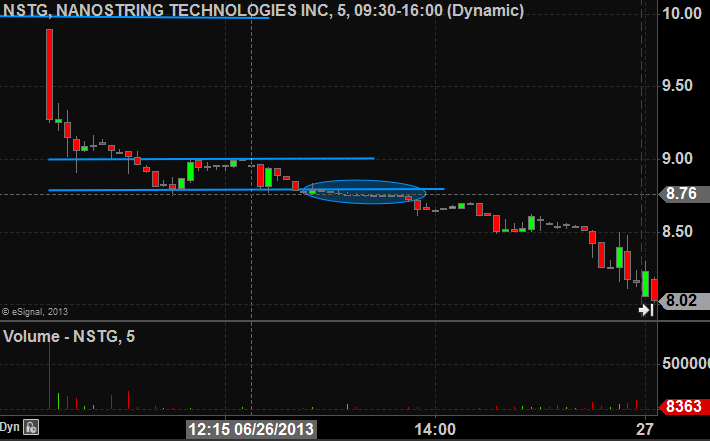Click the 500000 volume axis label
710x441 pixels.
click(x=686, y=364)
